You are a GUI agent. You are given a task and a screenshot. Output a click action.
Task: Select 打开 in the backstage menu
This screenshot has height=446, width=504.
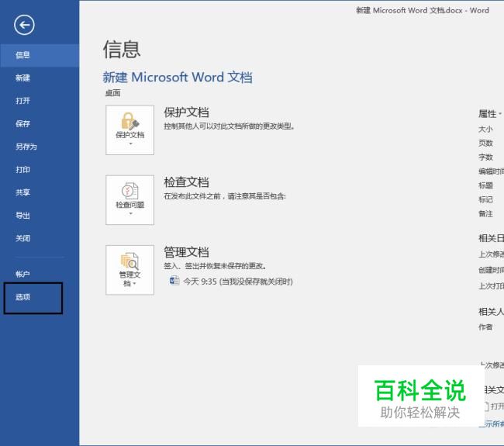click(40, 101)
